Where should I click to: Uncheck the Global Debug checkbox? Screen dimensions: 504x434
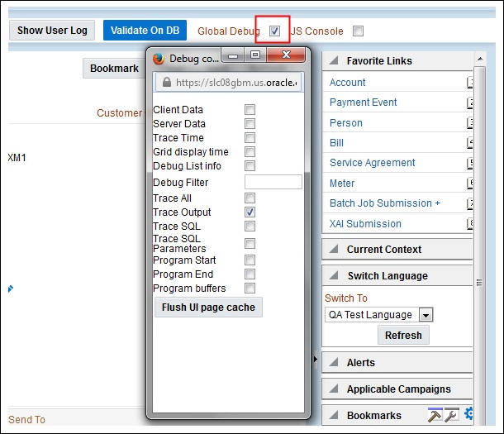274,31
